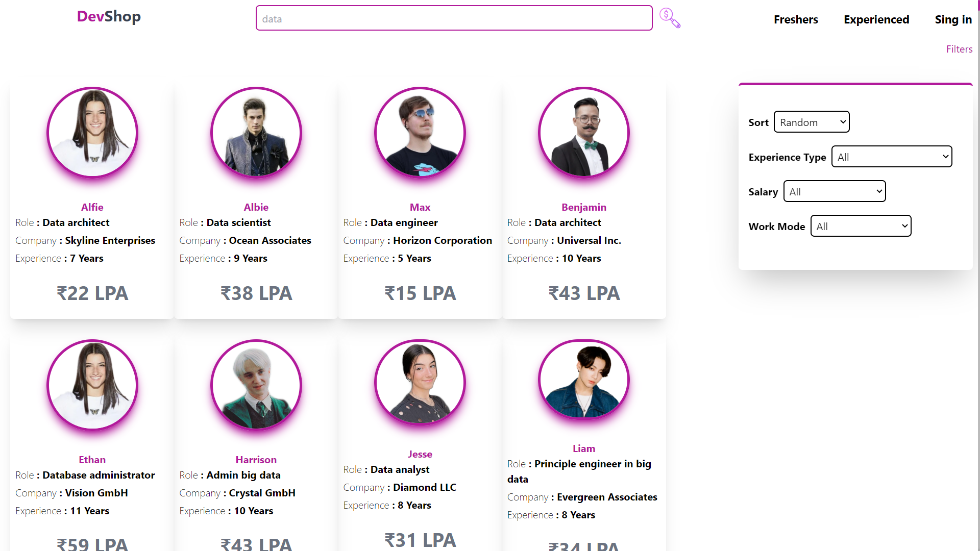
Task: View Jesse's profile picture
Action: point(420,382)
